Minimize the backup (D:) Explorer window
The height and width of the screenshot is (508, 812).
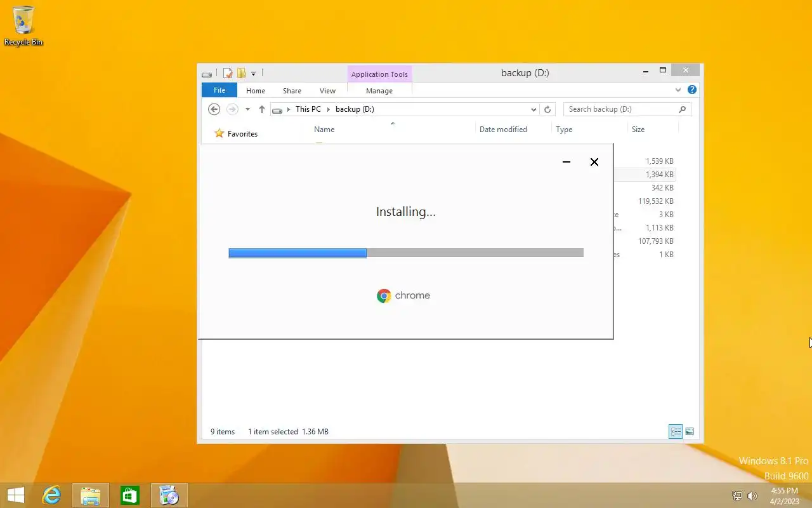coord(645,70)
